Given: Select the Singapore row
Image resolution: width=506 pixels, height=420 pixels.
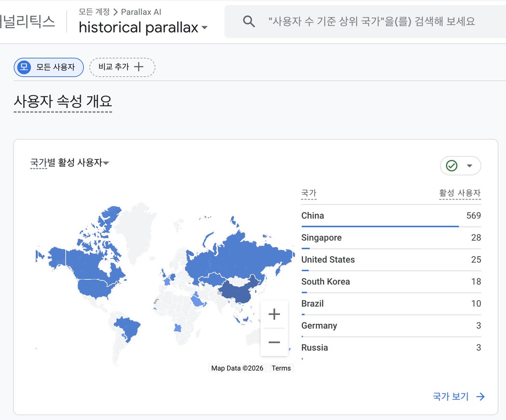Looking at the screenshot, I should [391, 238].
